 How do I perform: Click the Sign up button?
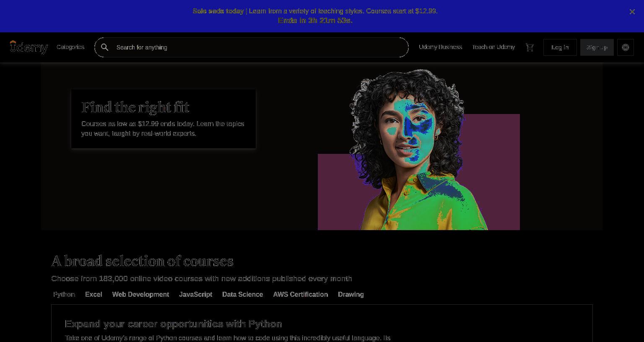(x=597, y=47)
